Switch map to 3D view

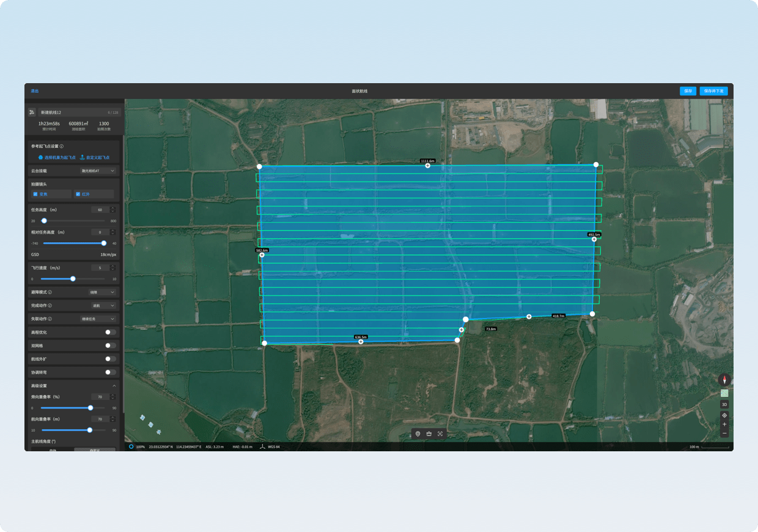click(x=724, y=404)
